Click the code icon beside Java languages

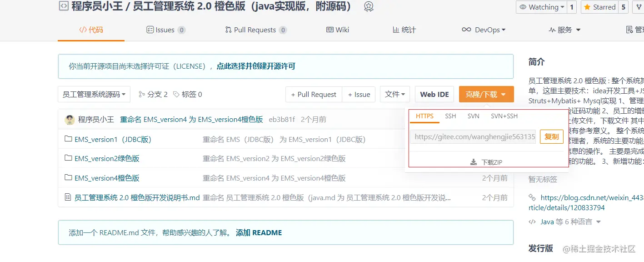tap(532, 222)
